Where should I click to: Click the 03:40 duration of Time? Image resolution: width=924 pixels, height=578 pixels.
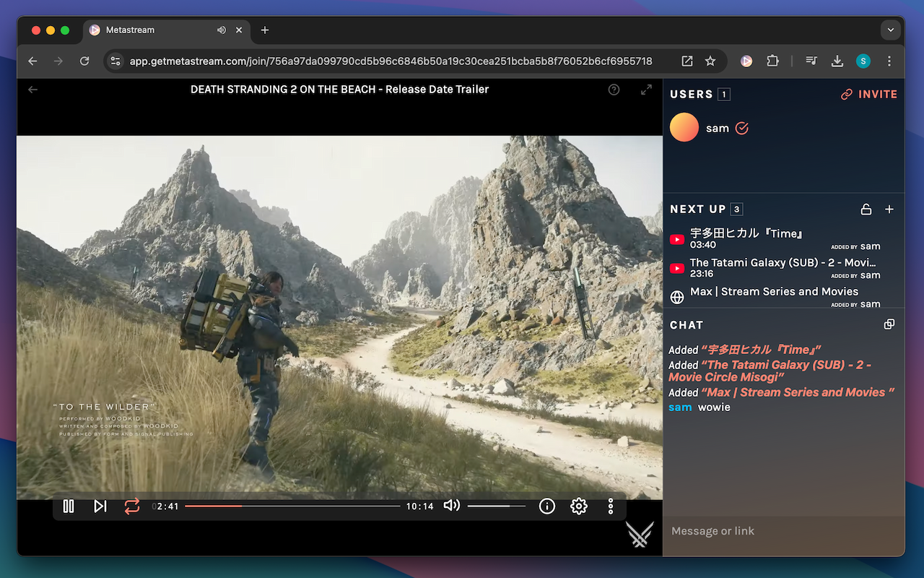coord(702,245)
